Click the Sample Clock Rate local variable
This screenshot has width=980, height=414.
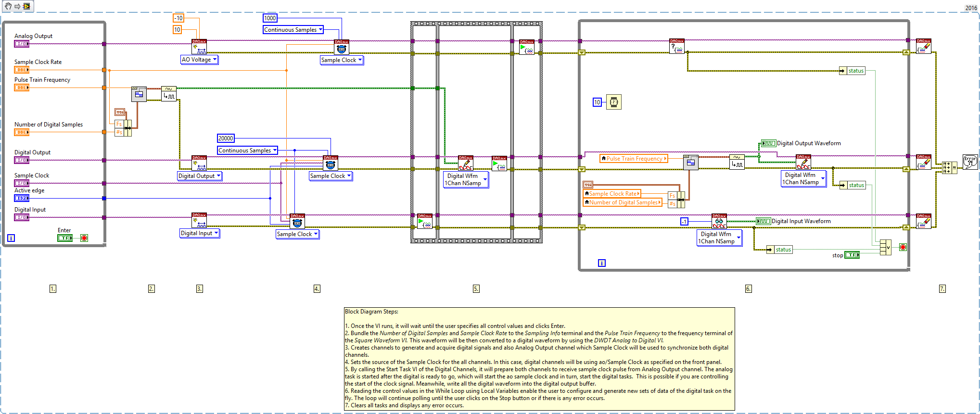[x=612, y=194]
